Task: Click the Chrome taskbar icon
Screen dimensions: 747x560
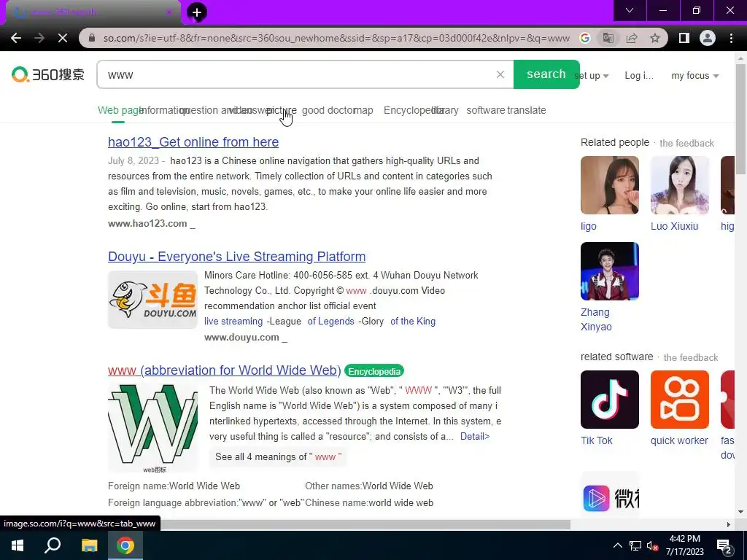Action: pos(125,545)
